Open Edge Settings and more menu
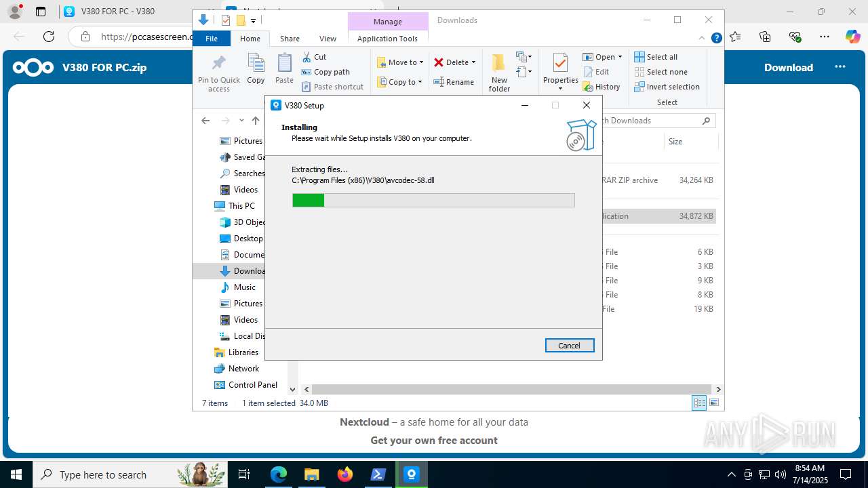Screen dimensions: 868x488 click(x=825, y=37)
